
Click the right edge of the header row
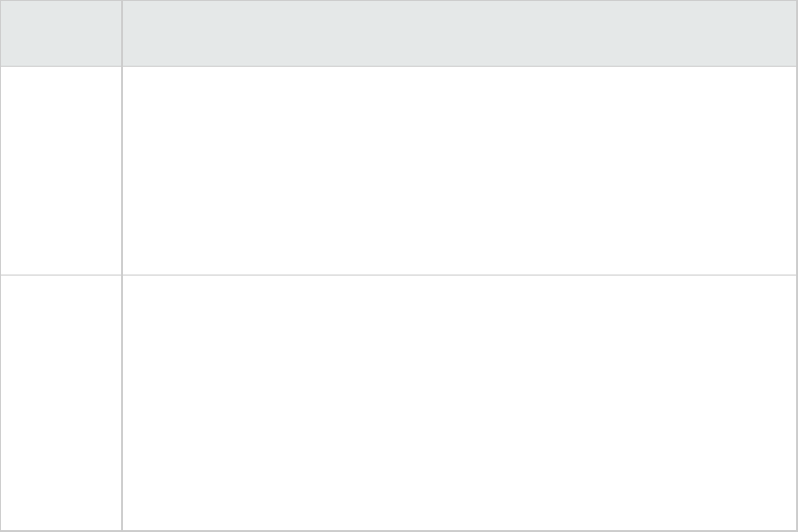click(796, 33)
